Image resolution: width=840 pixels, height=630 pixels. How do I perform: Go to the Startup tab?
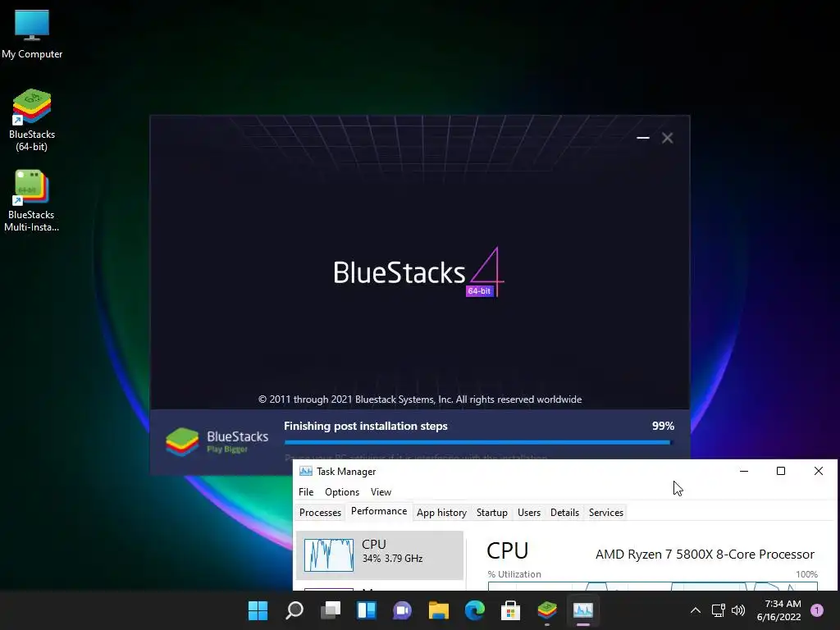pyautogui.click(x=492, y=513)
